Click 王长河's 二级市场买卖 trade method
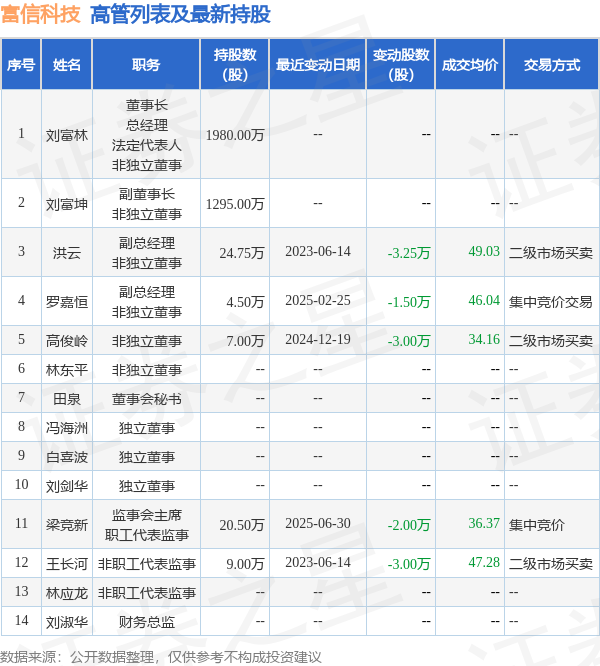Screen dimensions: 600x666 [x=551, y=564]
